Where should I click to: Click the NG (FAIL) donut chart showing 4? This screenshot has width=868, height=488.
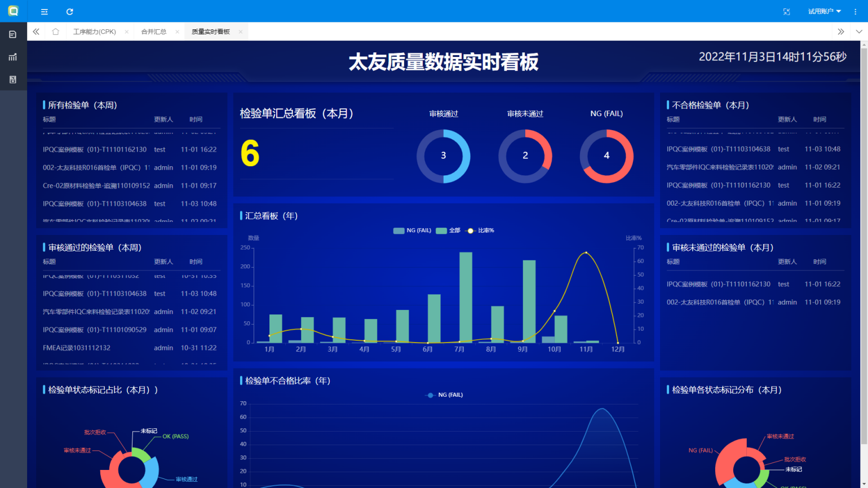tap(606, 156)
